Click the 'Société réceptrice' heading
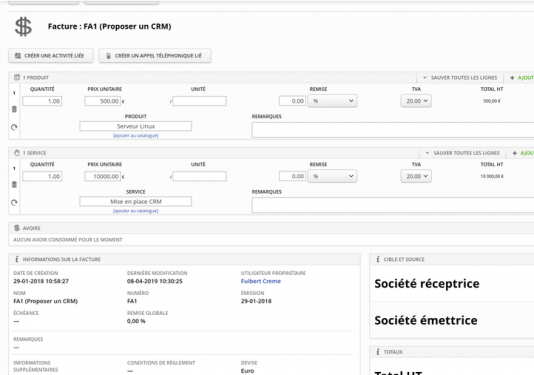The image size is (534, 375). (x=427, y=283)
